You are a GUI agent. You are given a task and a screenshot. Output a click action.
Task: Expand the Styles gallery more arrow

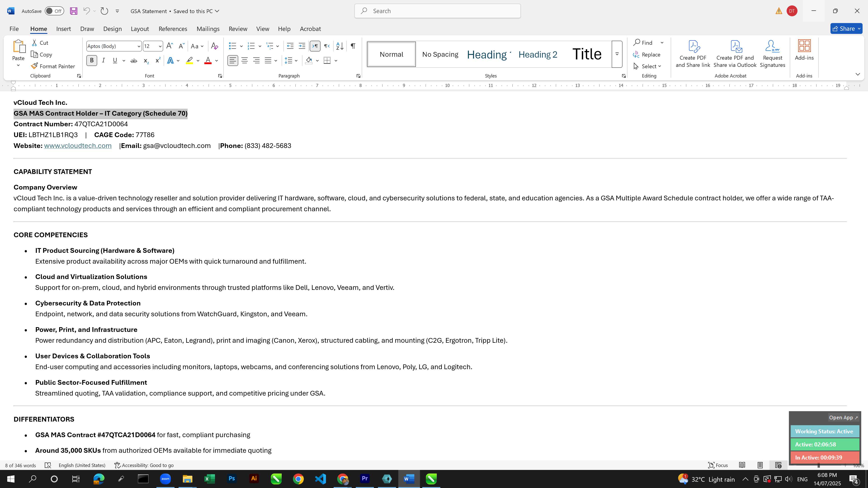coord(617,54)
